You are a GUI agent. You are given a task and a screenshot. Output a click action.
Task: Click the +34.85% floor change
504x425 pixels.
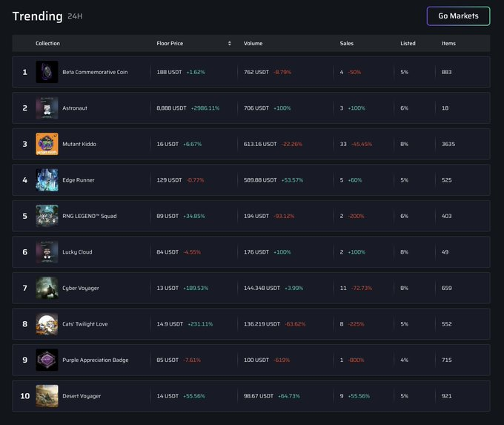click(194, 216)
